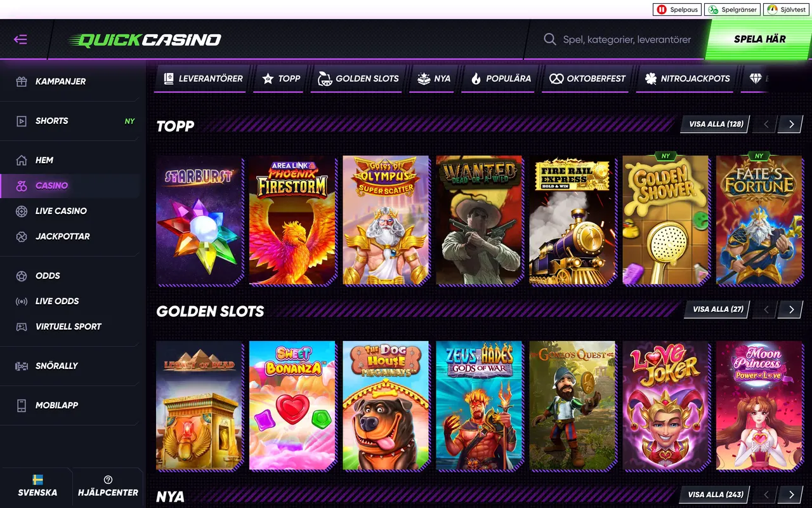This screenshot has height=508, width=812.
Task: Open the Oktoberfest category tab
Action: [x=587, y=79]
